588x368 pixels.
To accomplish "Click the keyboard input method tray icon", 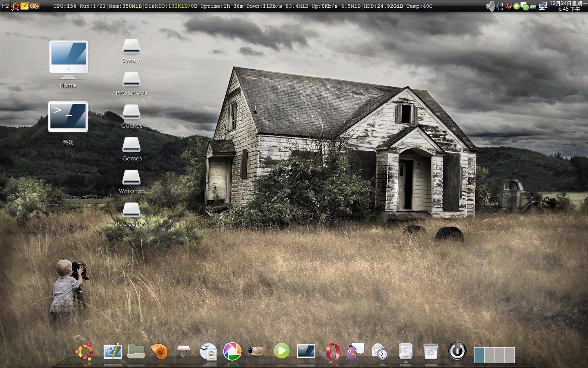I will pos(533,7).
